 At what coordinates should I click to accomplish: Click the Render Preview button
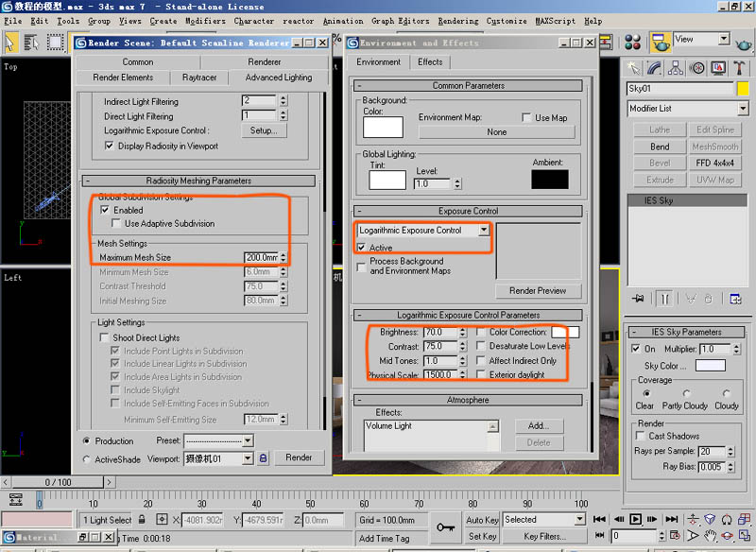pos(538,291)
